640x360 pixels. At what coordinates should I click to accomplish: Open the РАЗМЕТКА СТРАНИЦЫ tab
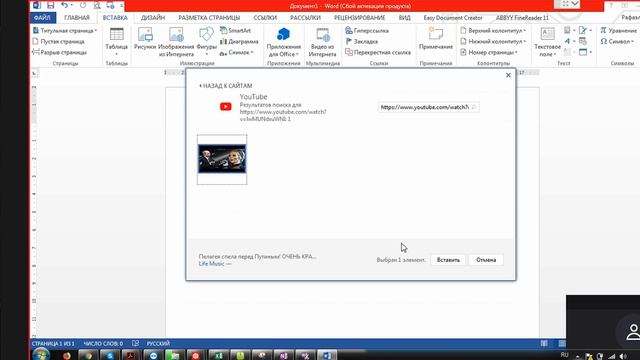click(209, 18)
